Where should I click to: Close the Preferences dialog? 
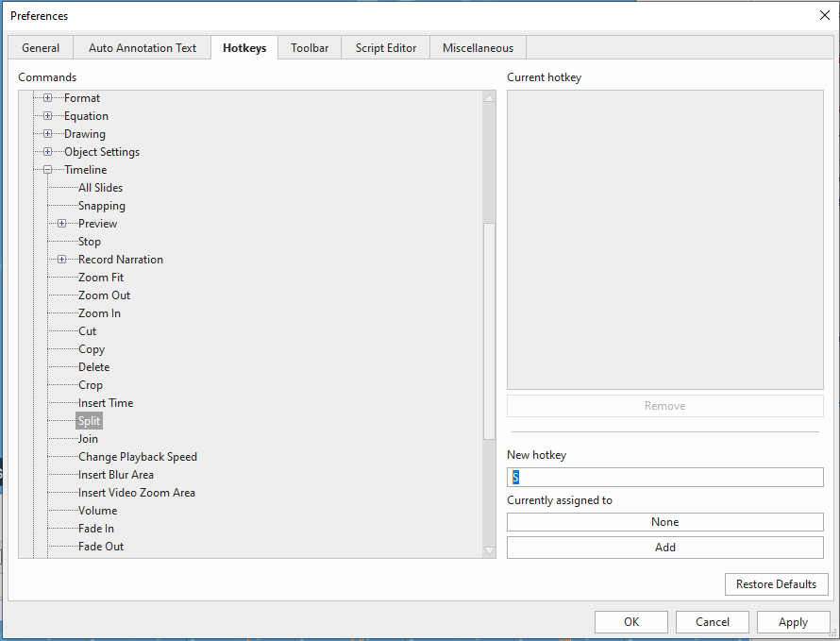(824, 15)
